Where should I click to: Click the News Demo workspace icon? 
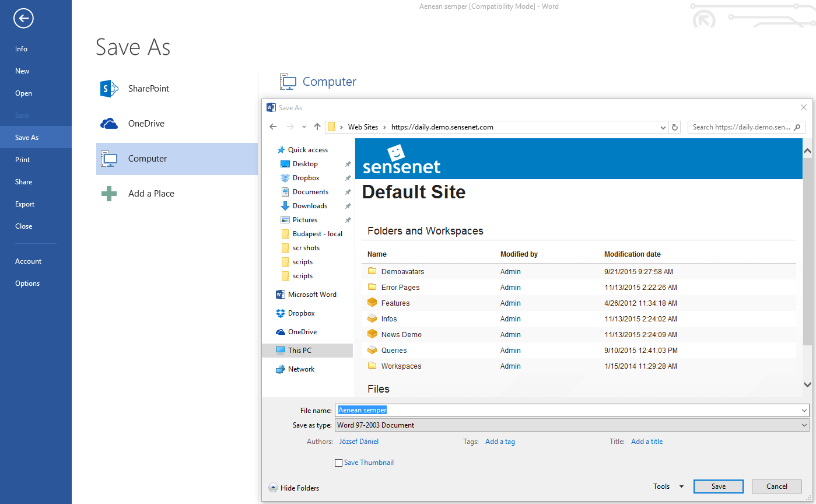[372, 334]
